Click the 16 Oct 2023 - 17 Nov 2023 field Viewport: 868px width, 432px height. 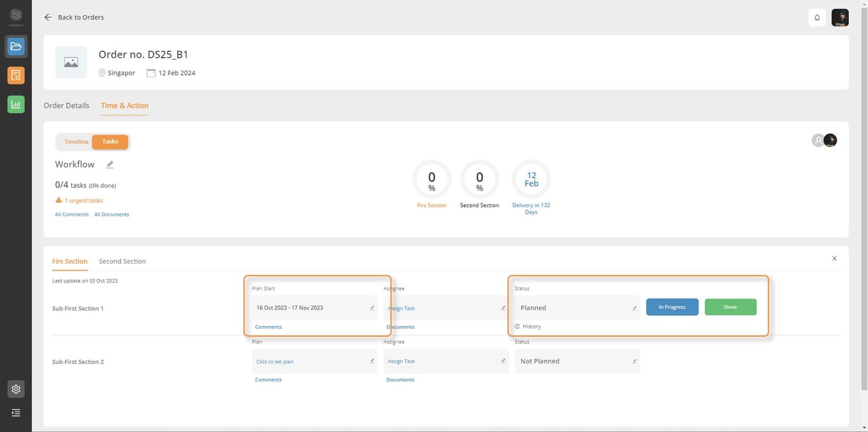tap(315, 307)
